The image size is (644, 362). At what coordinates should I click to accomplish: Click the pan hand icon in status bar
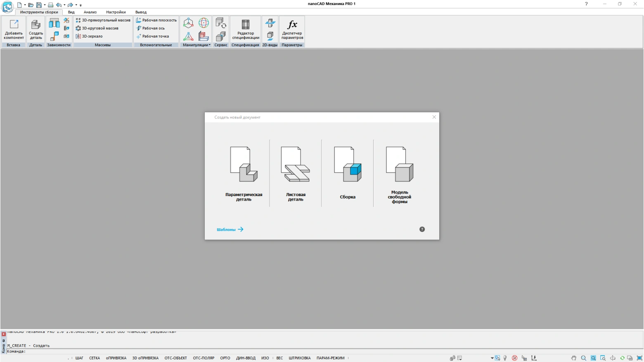(x=573, y=358)
